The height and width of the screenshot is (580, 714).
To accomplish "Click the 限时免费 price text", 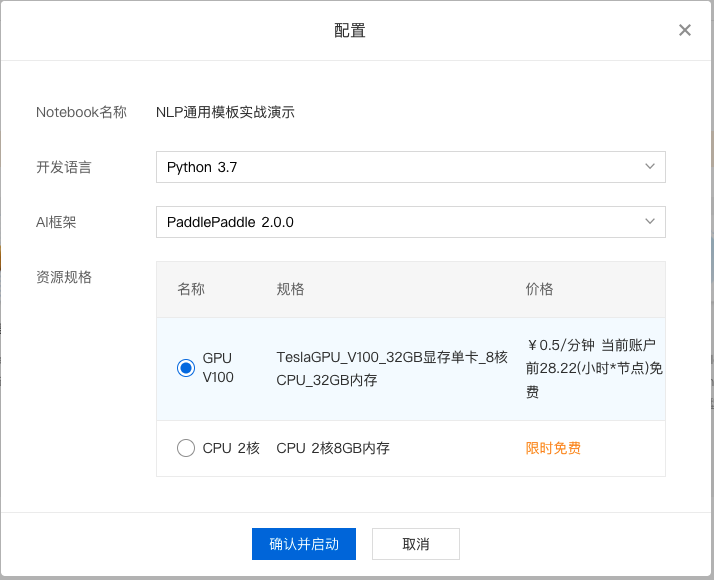I will click(x=553, y=448).
